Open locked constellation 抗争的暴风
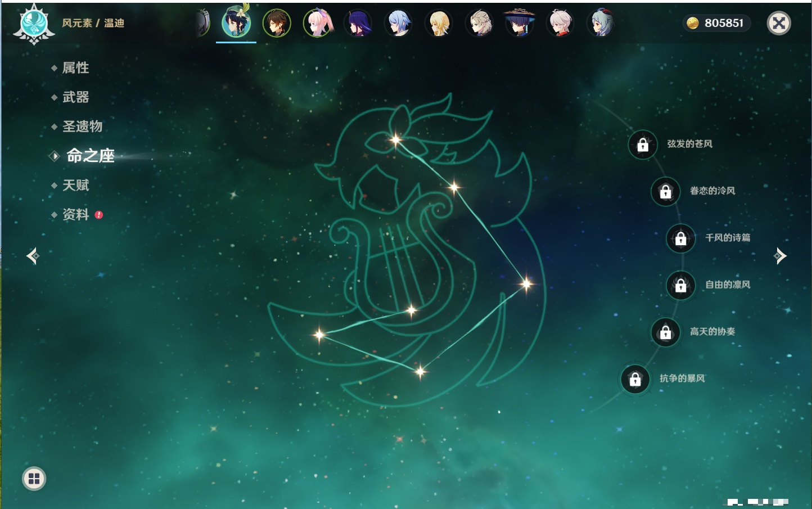The width and height of the screenshot is (812, 509). click(635, 379)
